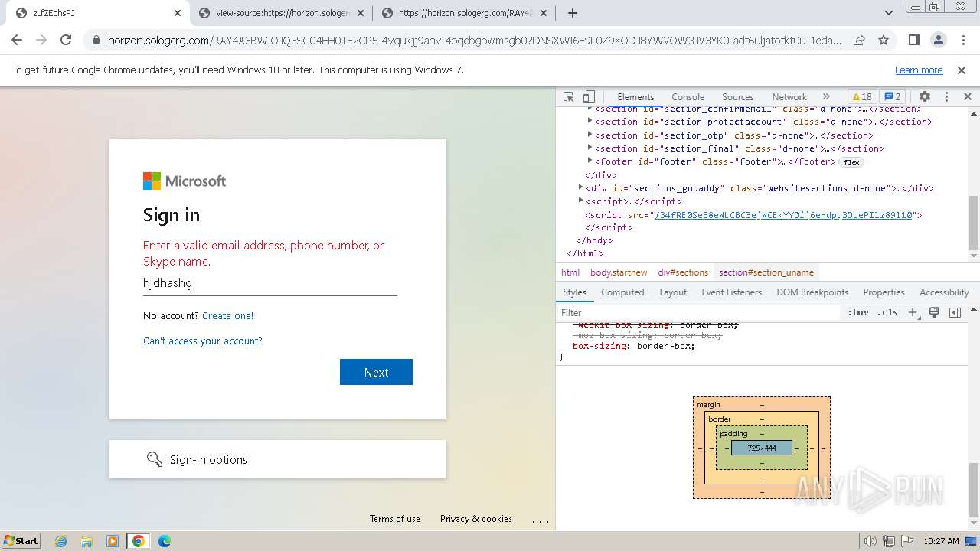Close the DevTools panel
This screenshot has height=551, width=980.
[x=967, y=97]
